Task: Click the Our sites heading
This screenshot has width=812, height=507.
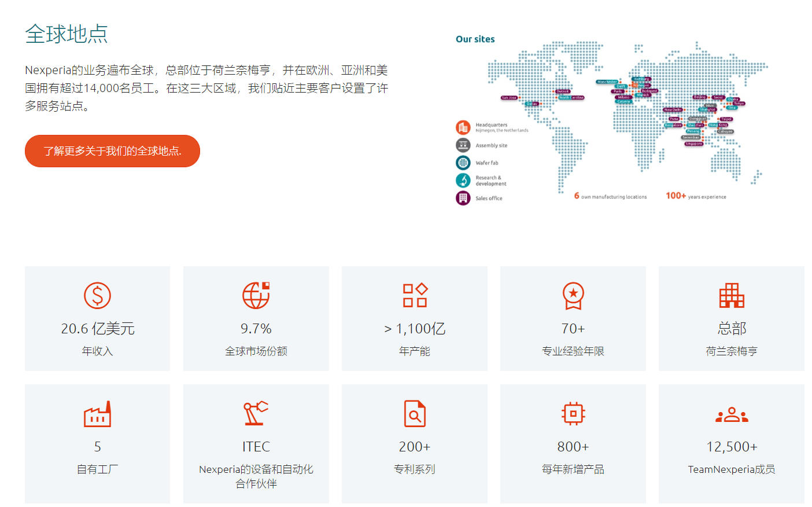Action: (474, 39)
